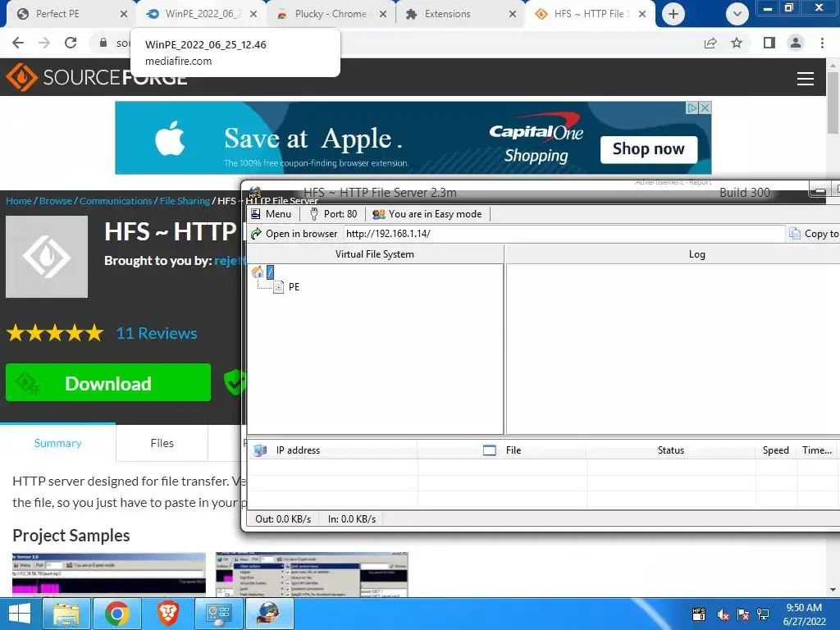The image size is (840, 630).
Task: Click the In: 0.0 KB/s status text
Action: [x=351, y=519]
